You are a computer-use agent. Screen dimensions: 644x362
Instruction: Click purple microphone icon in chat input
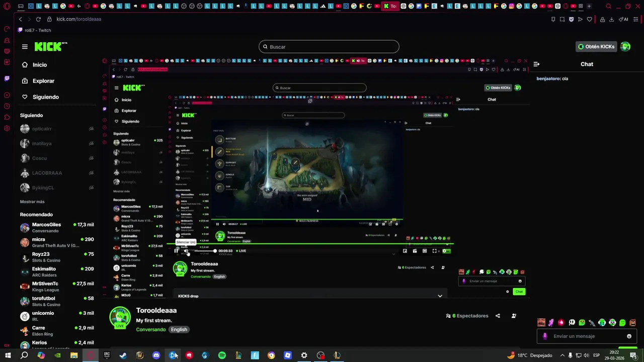point(545,336)
